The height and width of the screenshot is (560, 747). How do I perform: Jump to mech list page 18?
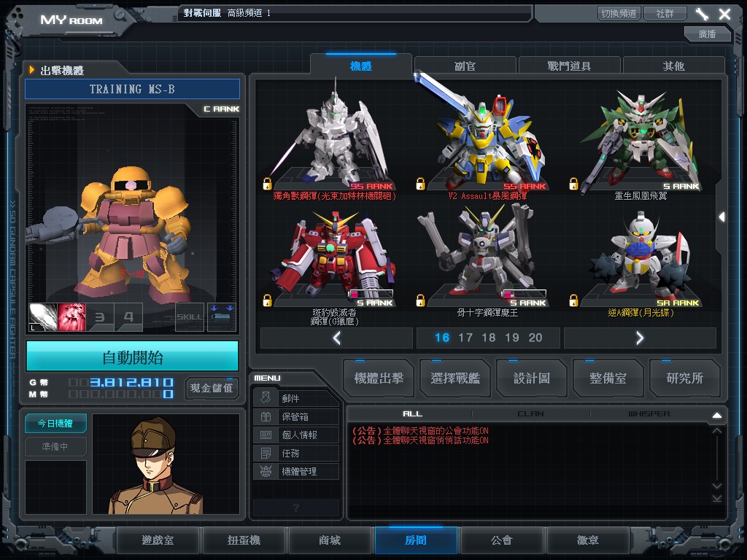[x=489, y=338]
